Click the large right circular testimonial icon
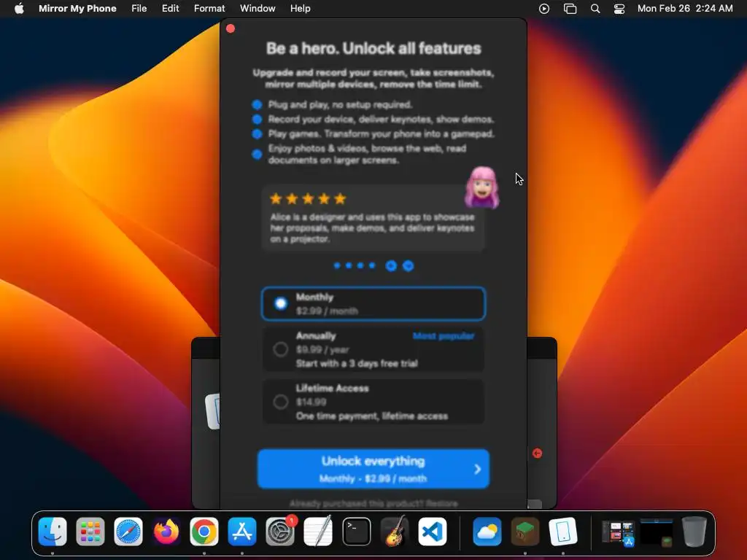The height and width of the screenshot is (560, 747). [409, 265]
